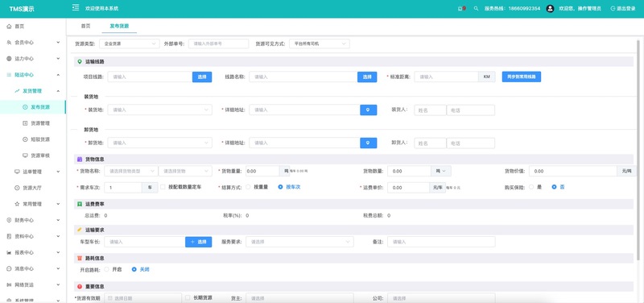Open 货源大厅 in the sidebar

[32, 188]
